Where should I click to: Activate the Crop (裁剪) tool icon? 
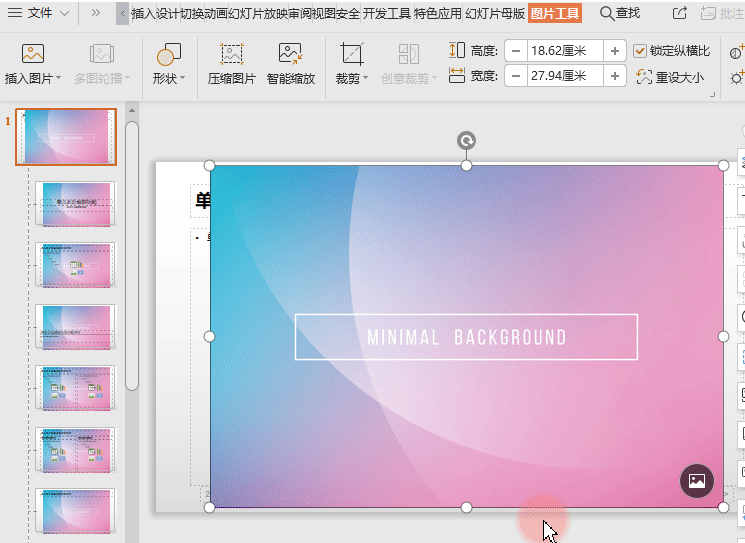[x=351, y=54]
